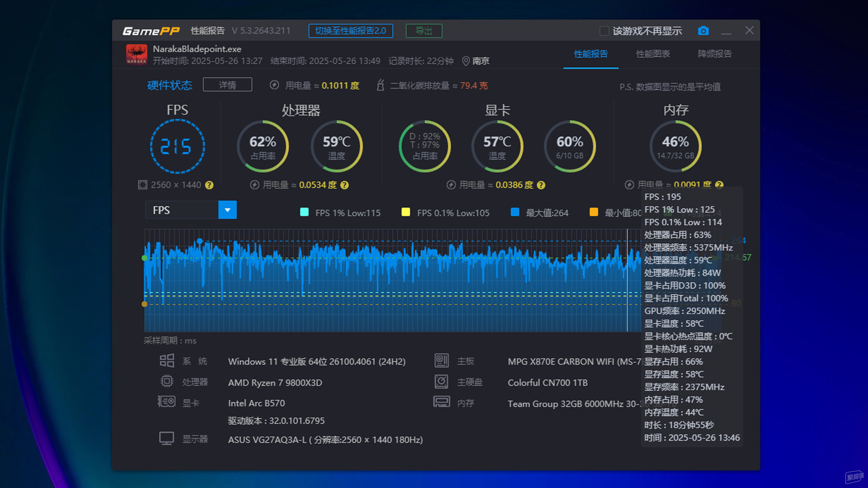This screenshot has height=488, width=868.
Task: Click memory power lightning icon
Action: [x=629, y=185]
